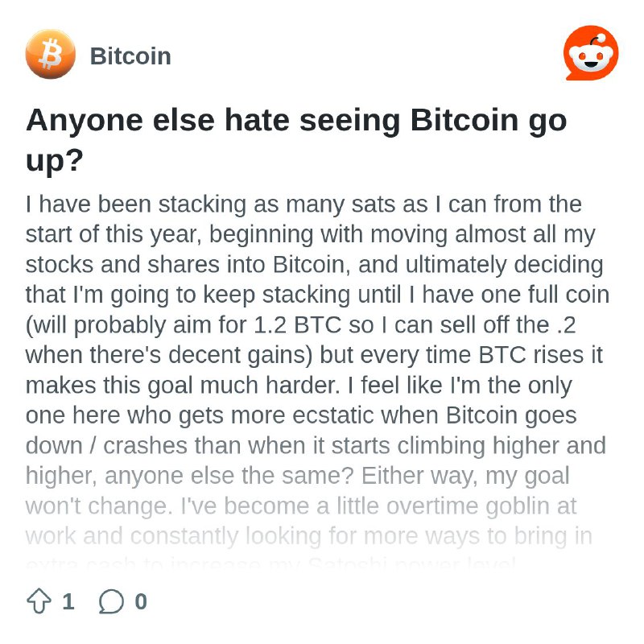Click the orange Bitcoin subreddit avatar
The height and width of the screenshot is (644, 644).
click(x=51, y=54)
